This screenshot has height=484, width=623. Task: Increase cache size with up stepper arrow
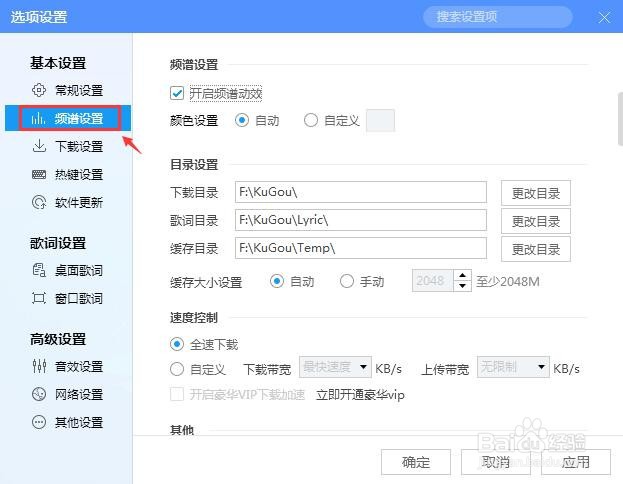coord(462,275)
